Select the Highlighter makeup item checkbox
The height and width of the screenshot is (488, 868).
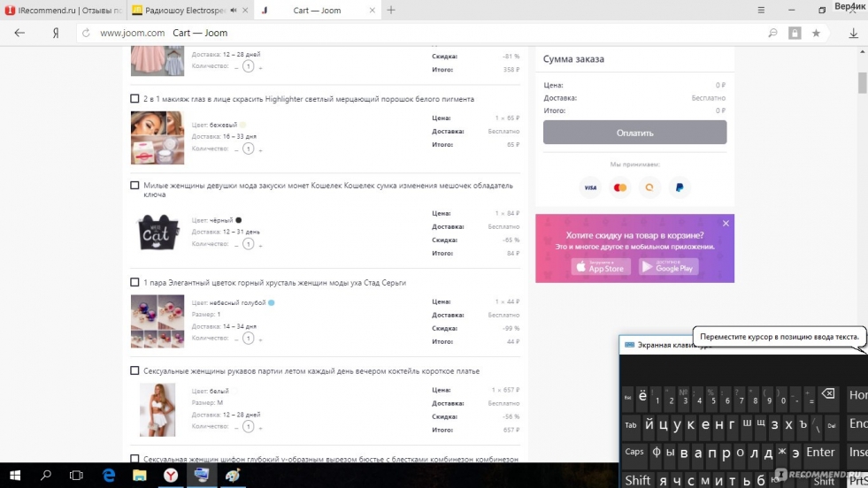(134, 99)
